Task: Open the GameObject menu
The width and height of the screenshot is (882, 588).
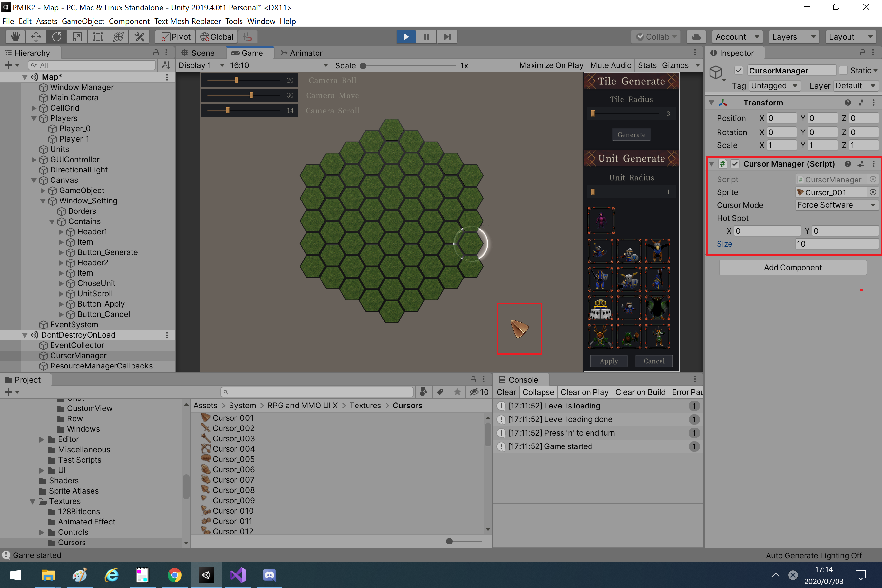Action: pyautogui.click(x=83, y=21)
